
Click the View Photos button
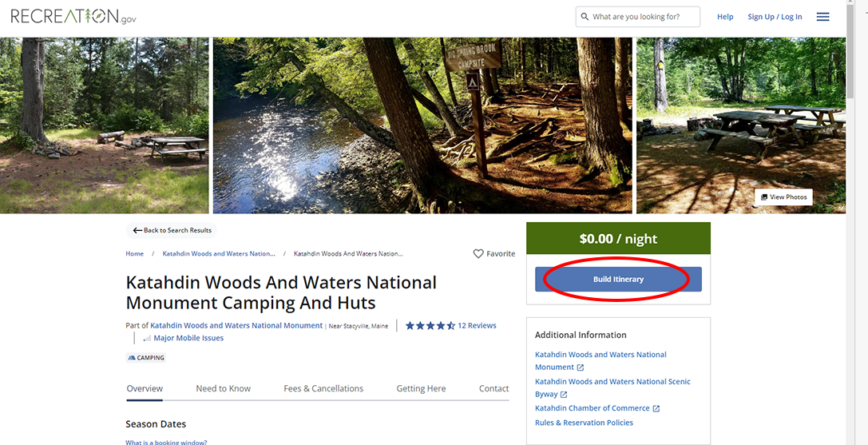click(783, 197)
